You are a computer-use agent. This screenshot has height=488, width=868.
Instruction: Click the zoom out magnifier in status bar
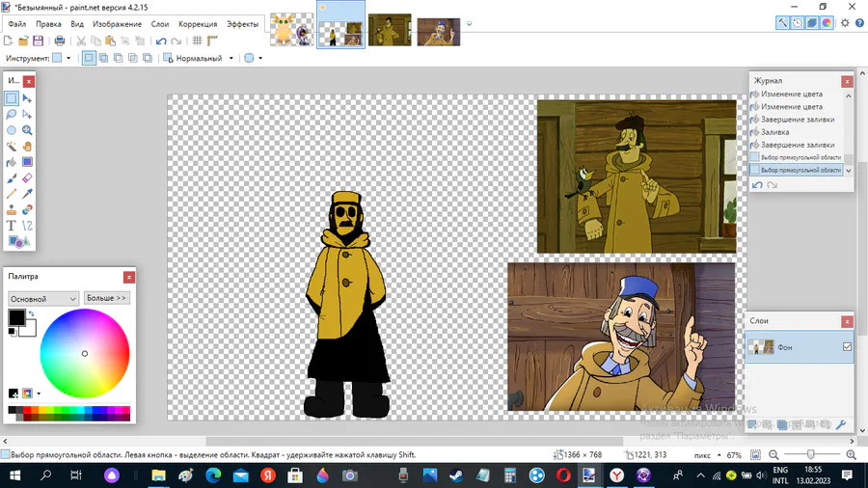coord(773,455)
